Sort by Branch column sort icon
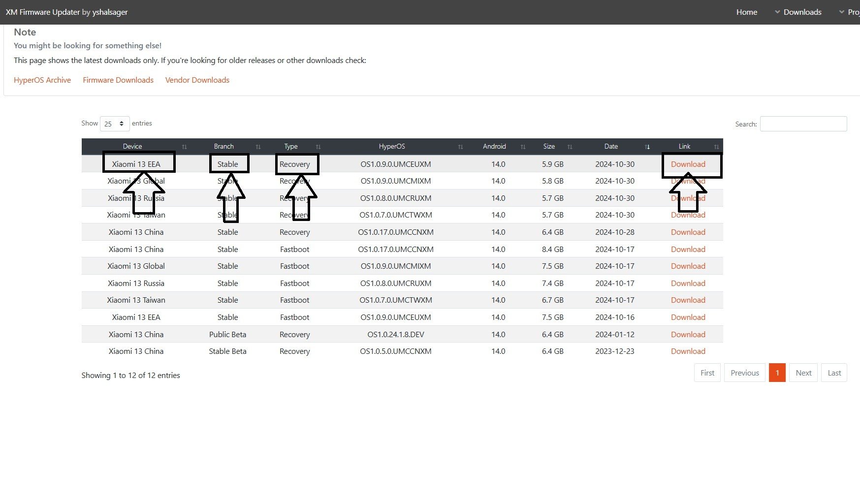Image resolution: width=860 pixels, height=504 pixels. tap(258, 147)
